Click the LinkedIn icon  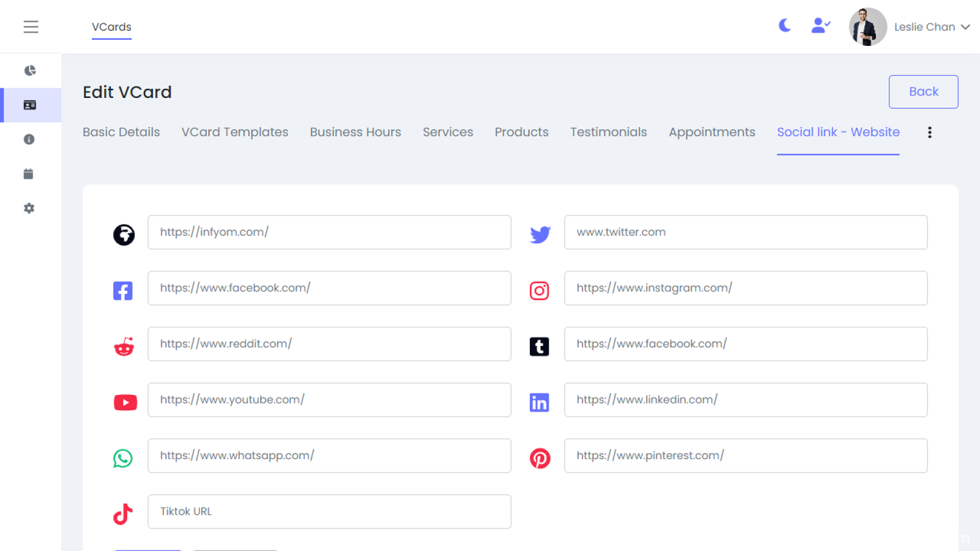tap(540, 402)
